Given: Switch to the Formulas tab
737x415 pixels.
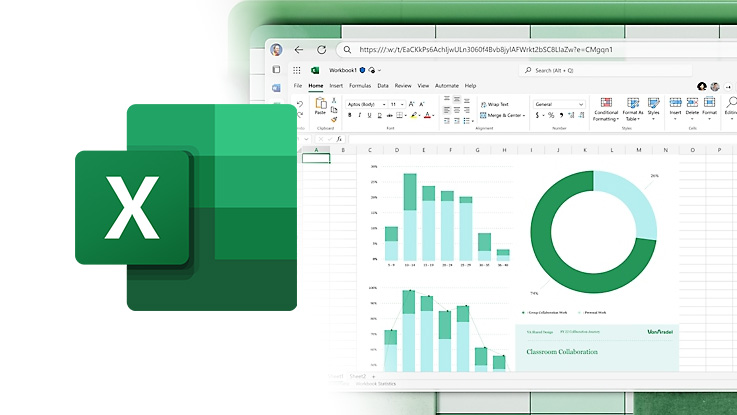Looking at the screenshot, I should (360, 86).
